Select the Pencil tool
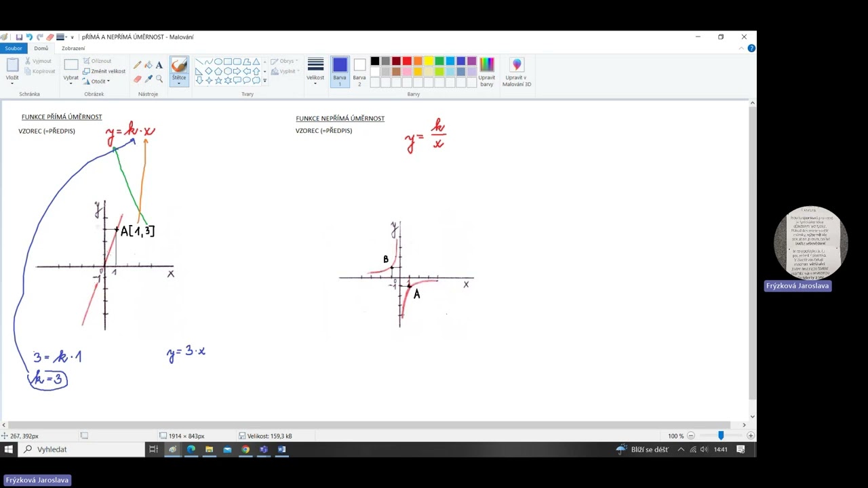 click(138, 65)
